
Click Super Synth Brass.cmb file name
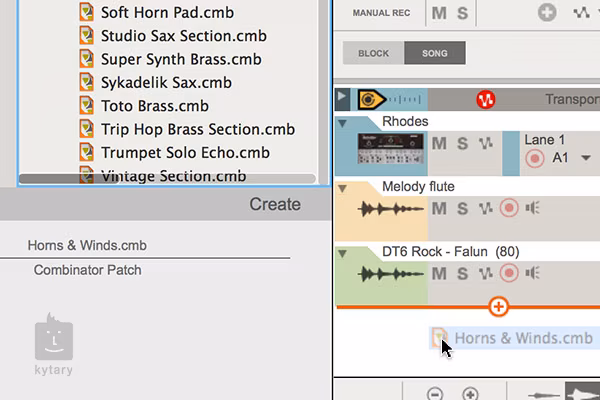click(181, 59)
